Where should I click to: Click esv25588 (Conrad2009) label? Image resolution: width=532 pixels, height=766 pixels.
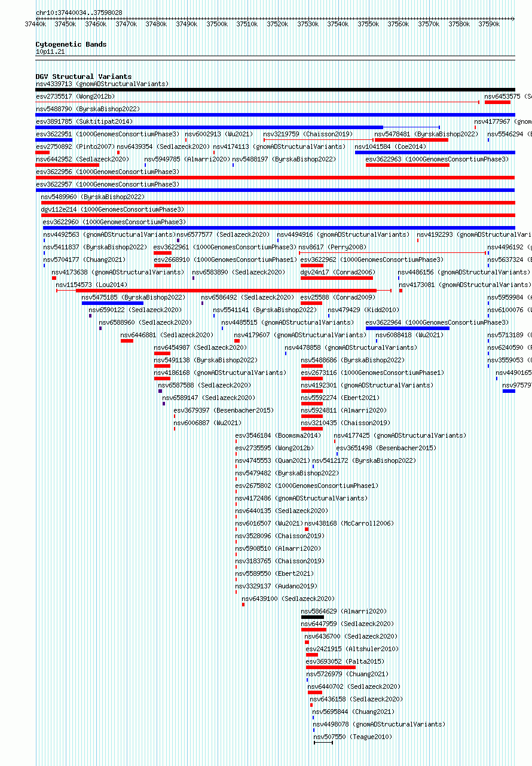(x=338, y=297)
